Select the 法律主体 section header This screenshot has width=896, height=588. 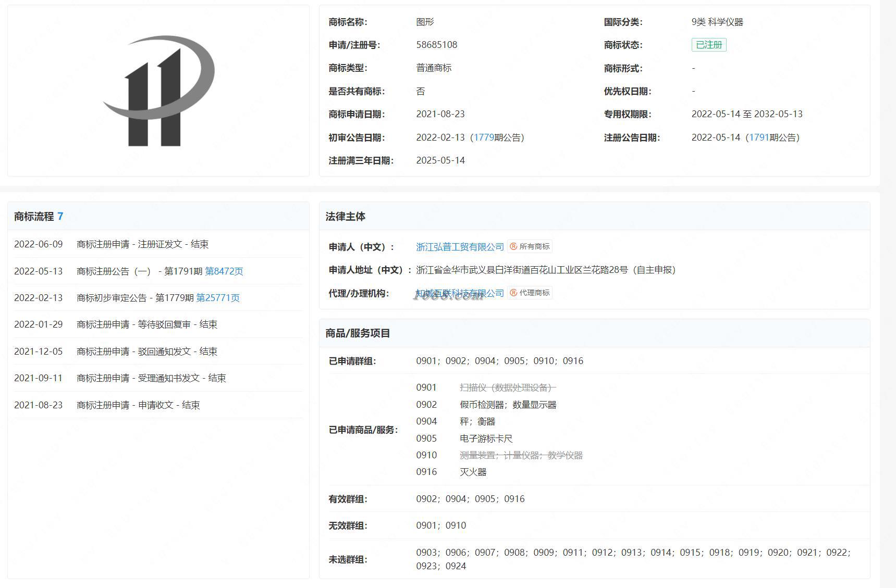595,216
